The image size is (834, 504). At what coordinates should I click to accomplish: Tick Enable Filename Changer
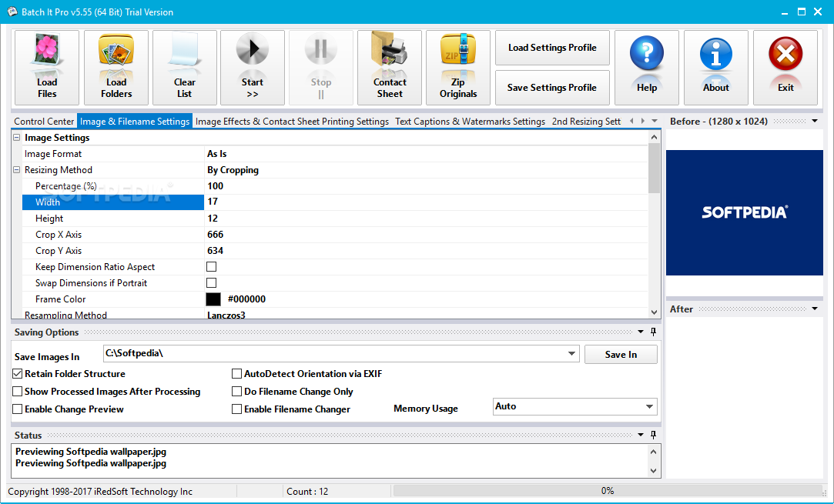click(236, 409)
